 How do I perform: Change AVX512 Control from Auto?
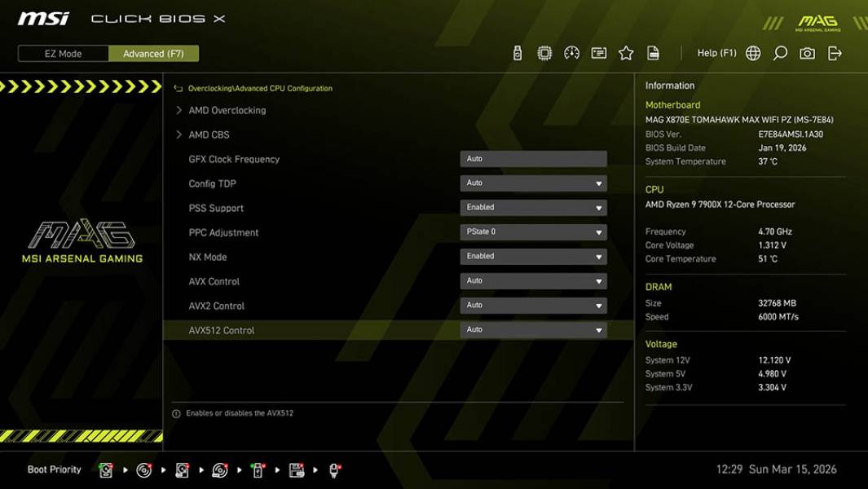click(x=533, y=329)
